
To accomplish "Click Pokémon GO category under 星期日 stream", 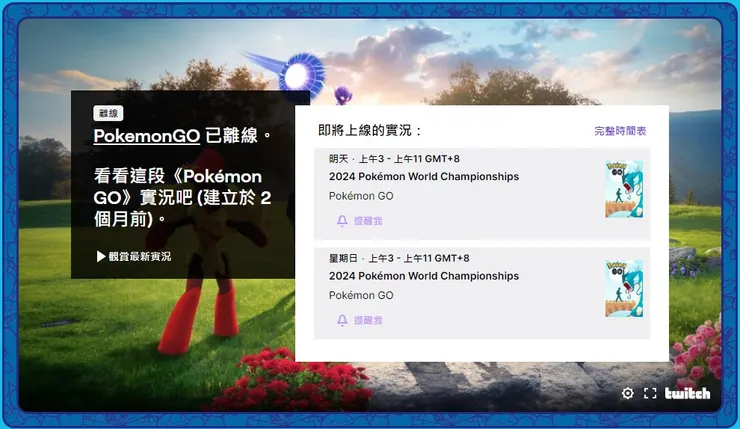I will click(361, 295).
